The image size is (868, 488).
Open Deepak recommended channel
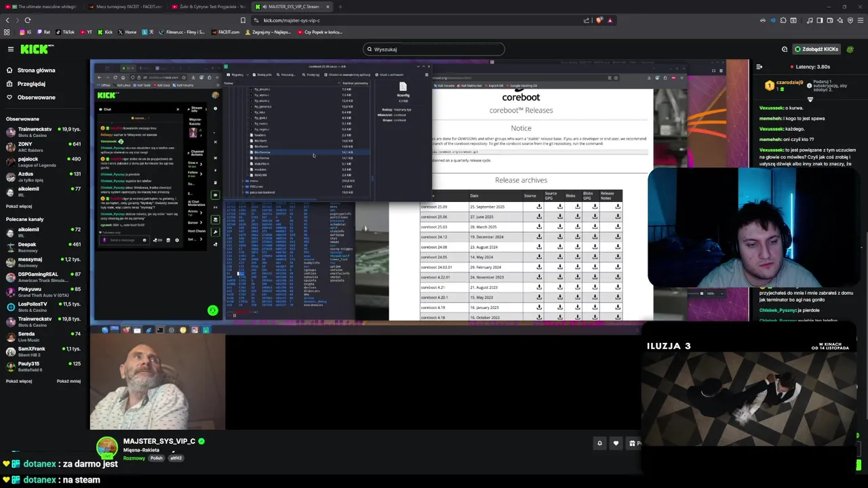pos(43,247)
